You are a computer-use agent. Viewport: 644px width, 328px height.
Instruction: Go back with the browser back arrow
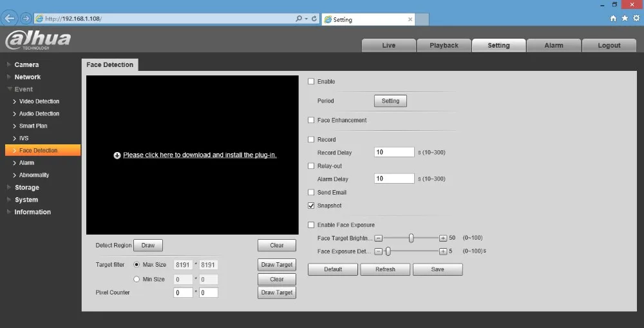point(10,19)
